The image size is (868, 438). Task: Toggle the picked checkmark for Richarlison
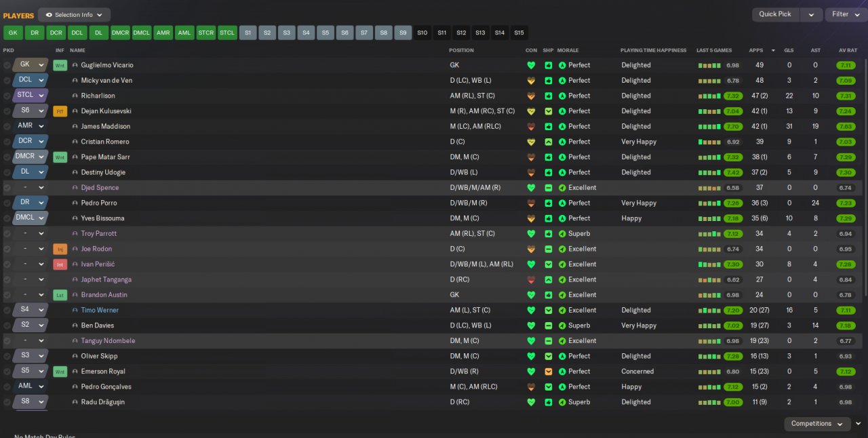7,96
